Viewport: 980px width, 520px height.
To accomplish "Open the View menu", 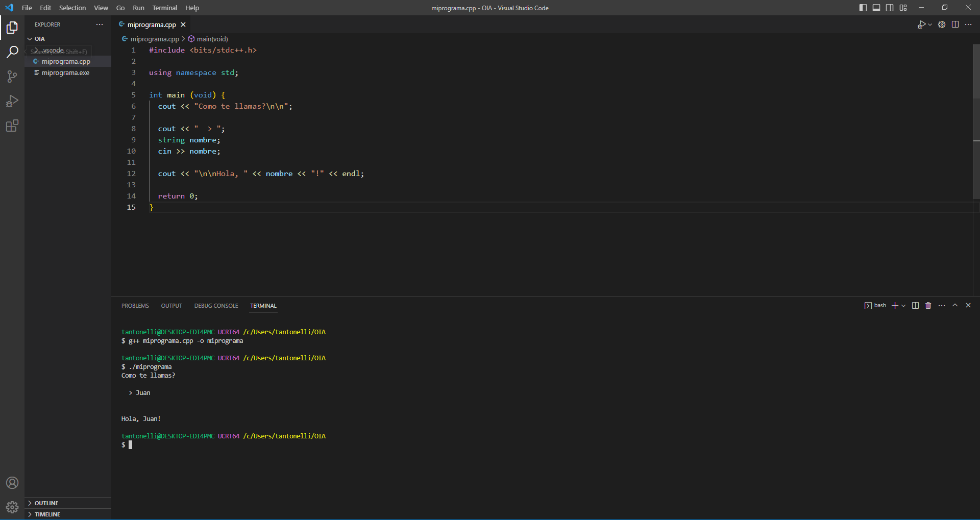I will pos(101,8).
